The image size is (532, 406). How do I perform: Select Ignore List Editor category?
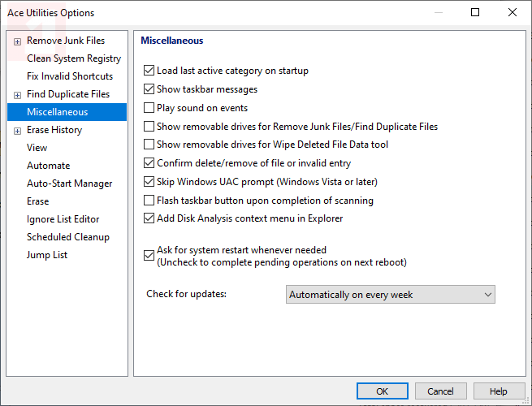(63, 219)
